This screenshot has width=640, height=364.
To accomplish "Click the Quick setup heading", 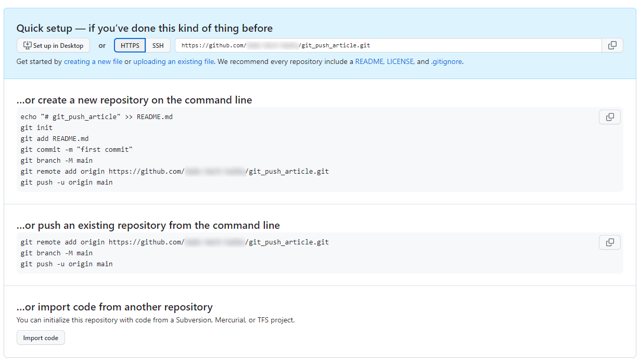I will coord(145,28).
